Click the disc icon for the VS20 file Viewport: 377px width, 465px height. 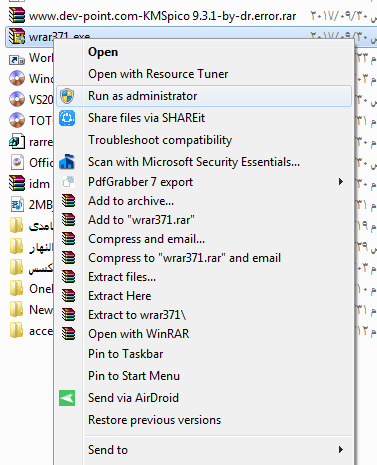tap(17, 99)
